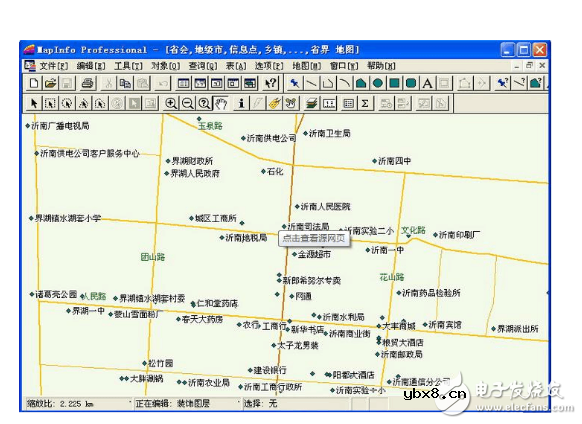Open a New Browser window
The width and height of the screenshot is (582, 424).
click(x=183, y=83)
